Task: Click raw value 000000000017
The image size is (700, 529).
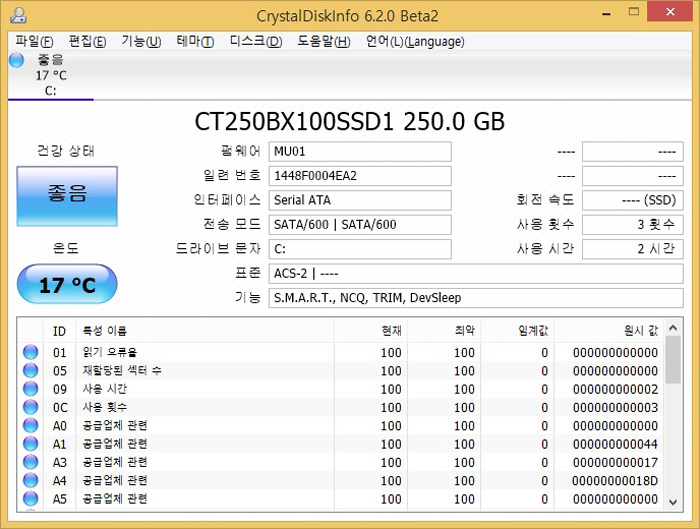Action: click(615, 462)
